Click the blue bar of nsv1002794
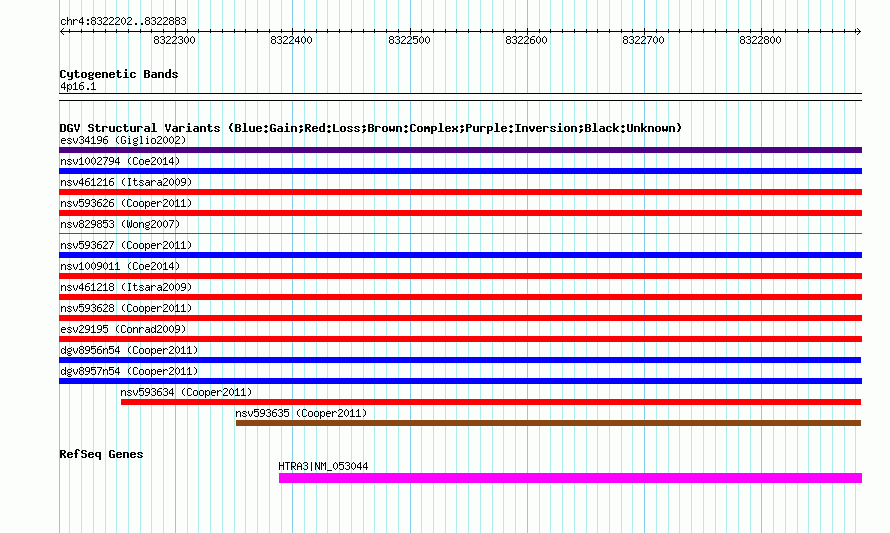 coord(460,171)
